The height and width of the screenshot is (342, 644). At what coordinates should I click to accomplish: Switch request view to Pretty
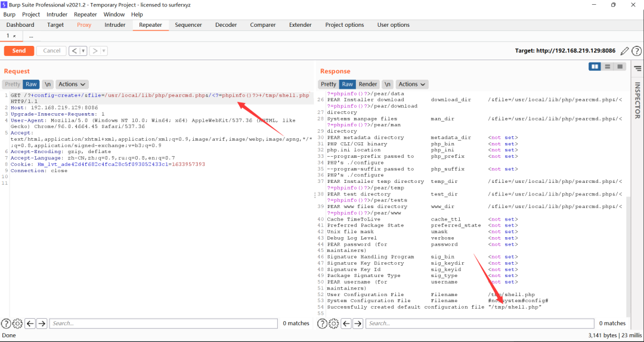point(13,84)
